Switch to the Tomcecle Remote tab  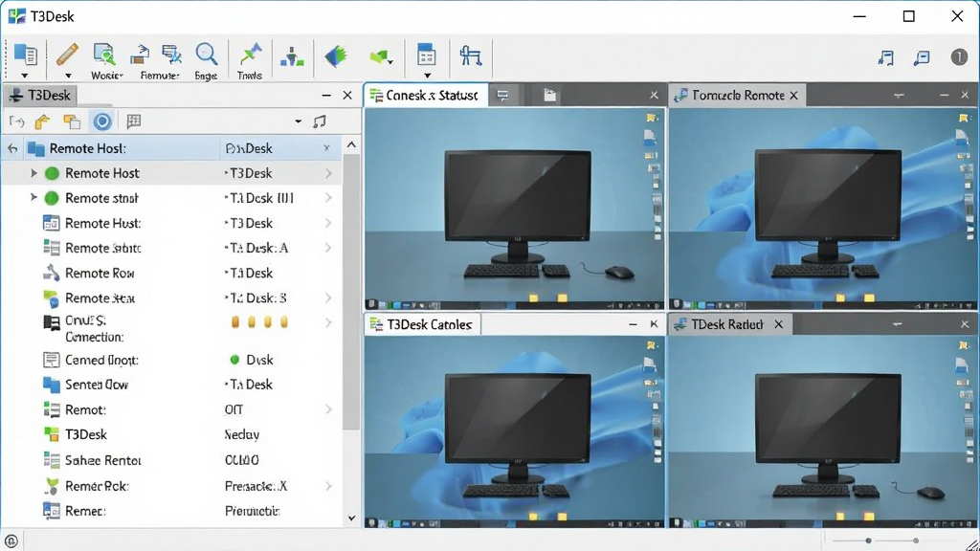click(x=736, y=96)
